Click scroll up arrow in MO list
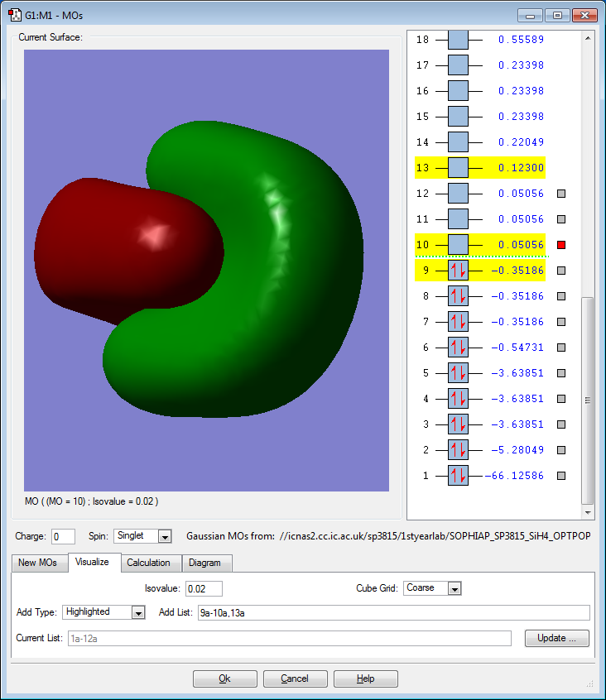This screenshot has width=606, height=700. pos(588,38)
